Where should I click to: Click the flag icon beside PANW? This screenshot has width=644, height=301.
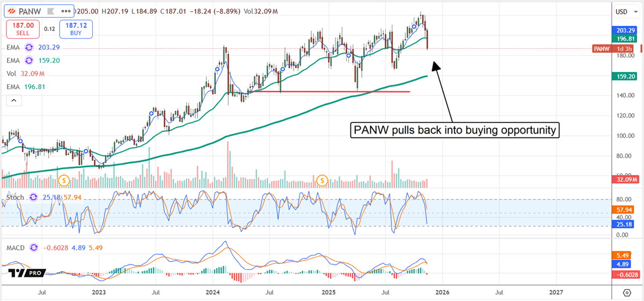(50, 11)
